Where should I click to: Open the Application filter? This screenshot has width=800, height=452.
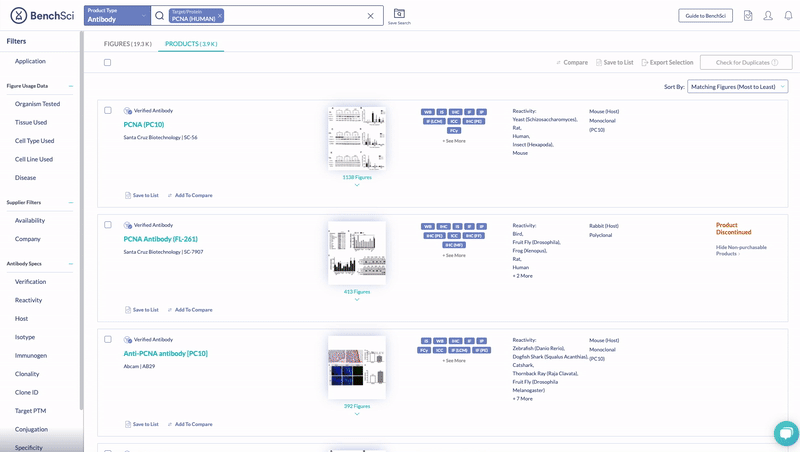click(x=30, y=61)
